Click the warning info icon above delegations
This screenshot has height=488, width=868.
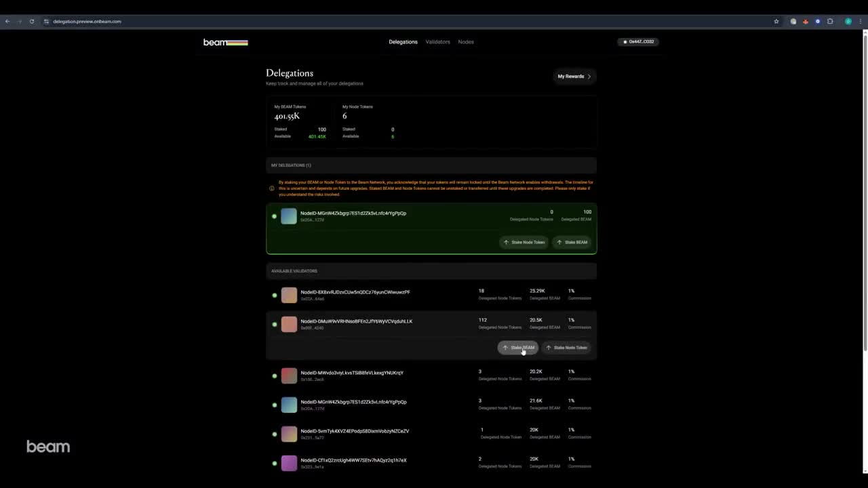271,187
